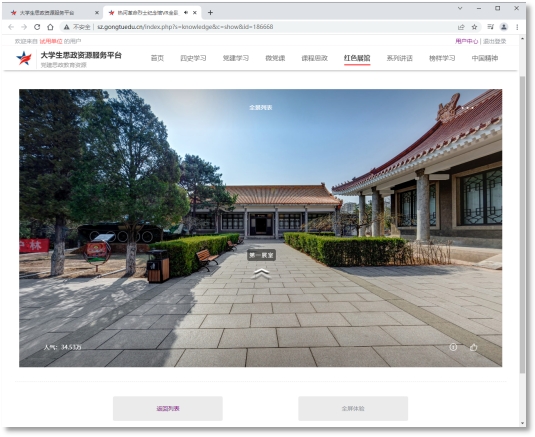Screen dimensions: 535x437
Task: Open the 用户中心 link
Action: tap(466, 41)
